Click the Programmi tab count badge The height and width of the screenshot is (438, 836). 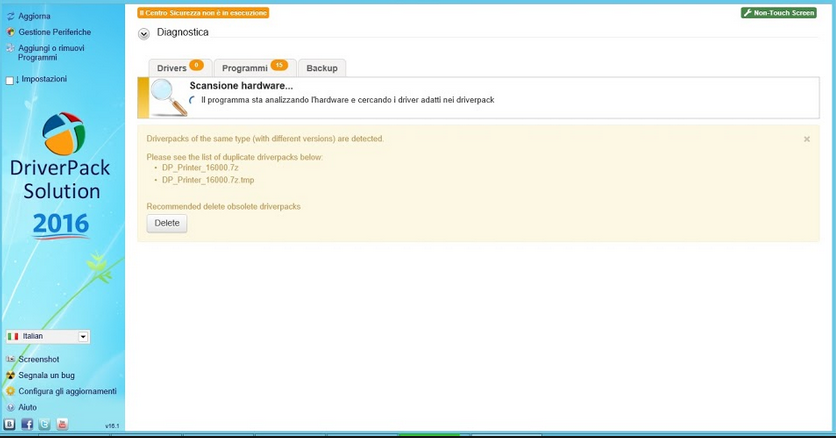click(279, 65)
